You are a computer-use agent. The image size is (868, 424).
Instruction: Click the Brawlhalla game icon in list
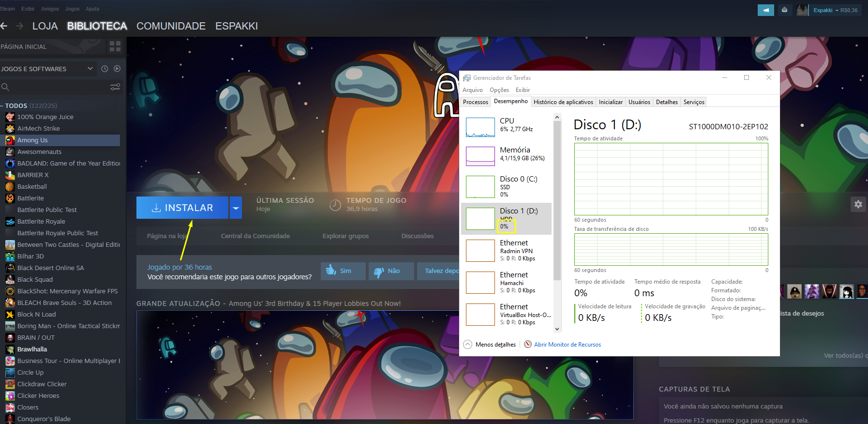(x=10, y=349)
